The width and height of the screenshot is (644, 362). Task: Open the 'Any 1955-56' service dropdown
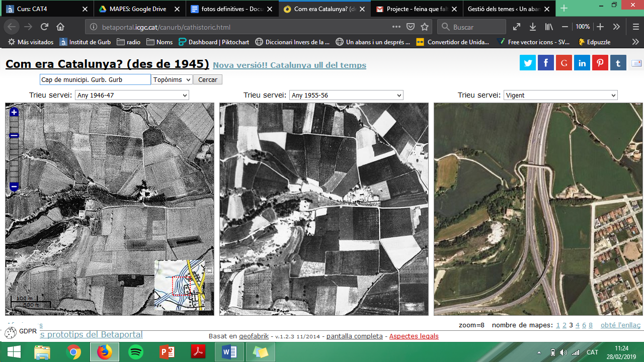[x=346, y=95]
